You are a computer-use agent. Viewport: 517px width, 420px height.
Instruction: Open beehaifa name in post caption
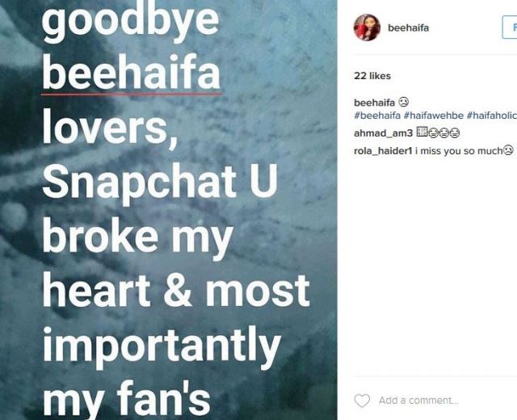pos(374,103)
